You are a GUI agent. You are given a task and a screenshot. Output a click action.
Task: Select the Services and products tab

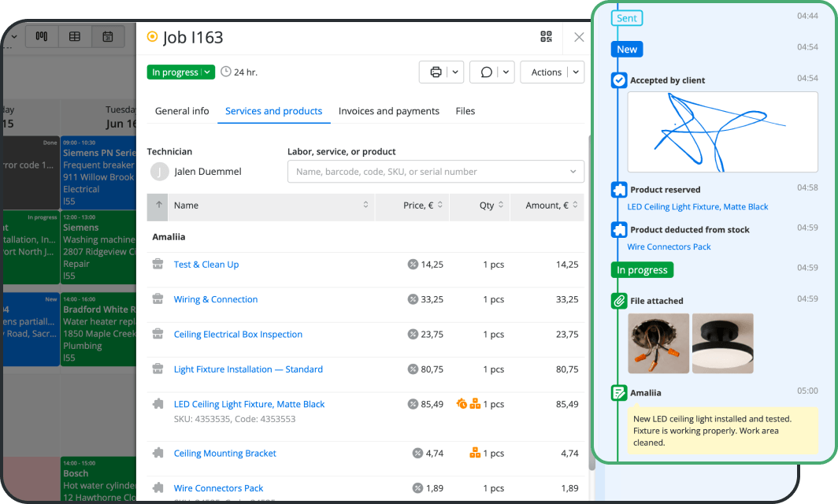[273, 111]
